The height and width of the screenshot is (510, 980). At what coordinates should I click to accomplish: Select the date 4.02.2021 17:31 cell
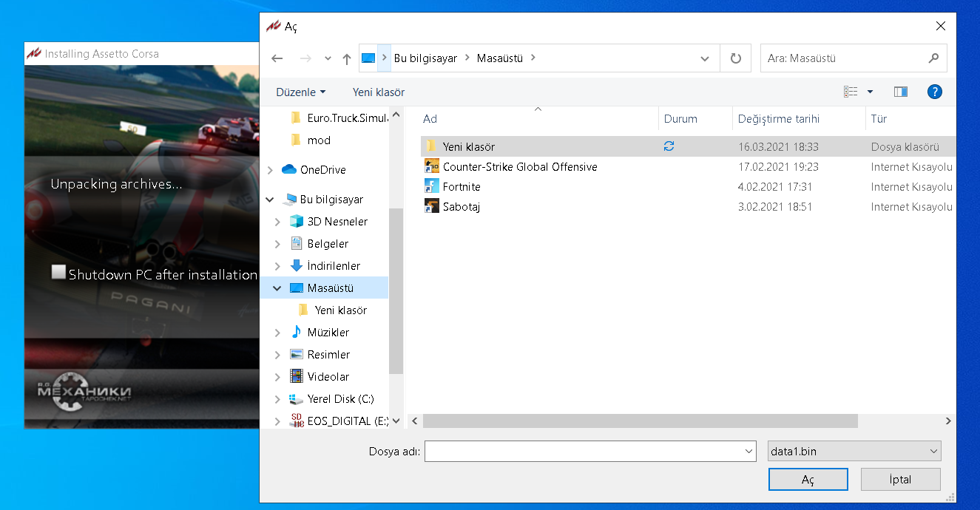[x=775, y=186]
